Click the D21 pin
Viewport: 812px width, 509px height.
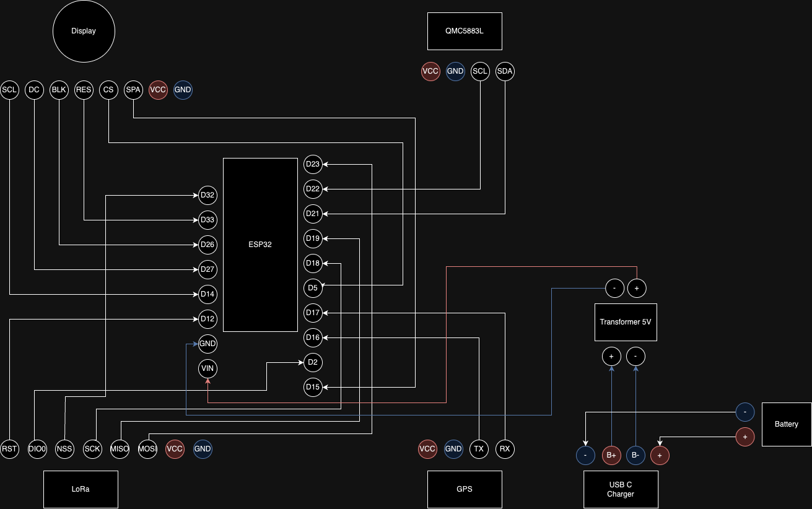[x=313, y=214]
